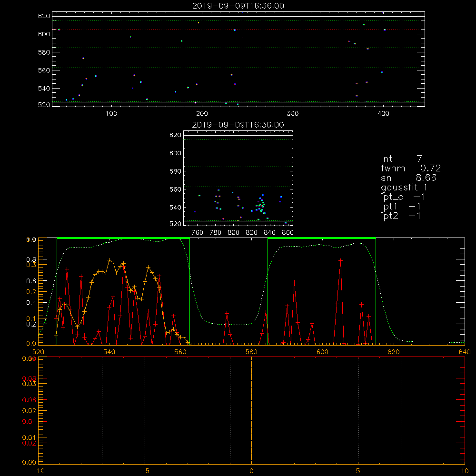Screen dimensions: 476x476
Task: Click x-axis label 780 on middle plot
Action: (x=216, y=233)
